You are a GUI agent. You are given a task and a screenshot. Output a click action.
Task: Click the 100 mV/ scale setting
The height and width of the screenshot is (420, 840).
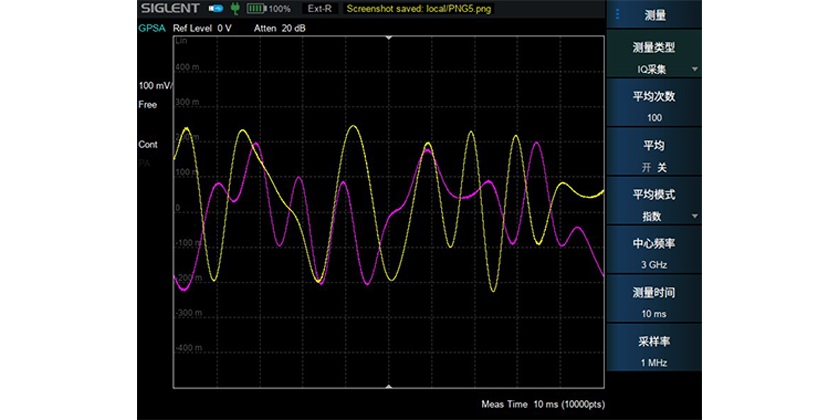(x=155, y=85)
